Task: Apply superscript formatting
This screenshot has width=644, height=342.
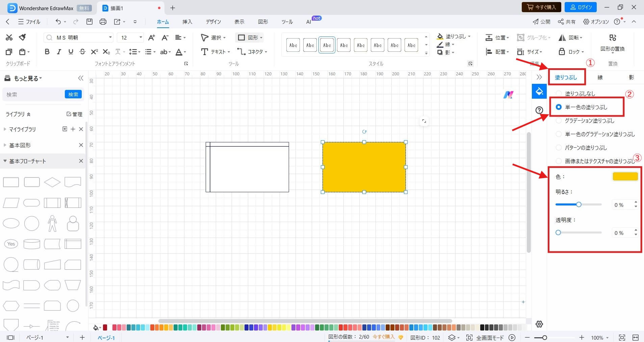Action: click(x=94, y=52)
